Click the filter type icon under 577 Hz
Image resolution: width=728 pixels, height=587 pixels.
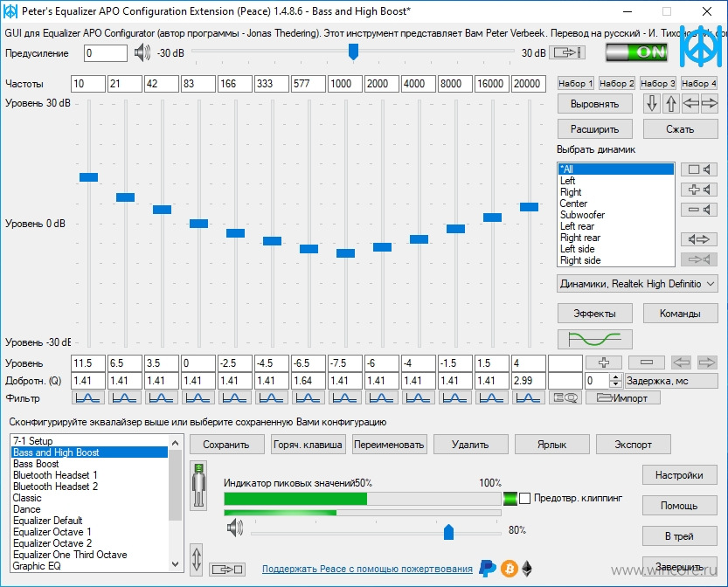point(309,397)
